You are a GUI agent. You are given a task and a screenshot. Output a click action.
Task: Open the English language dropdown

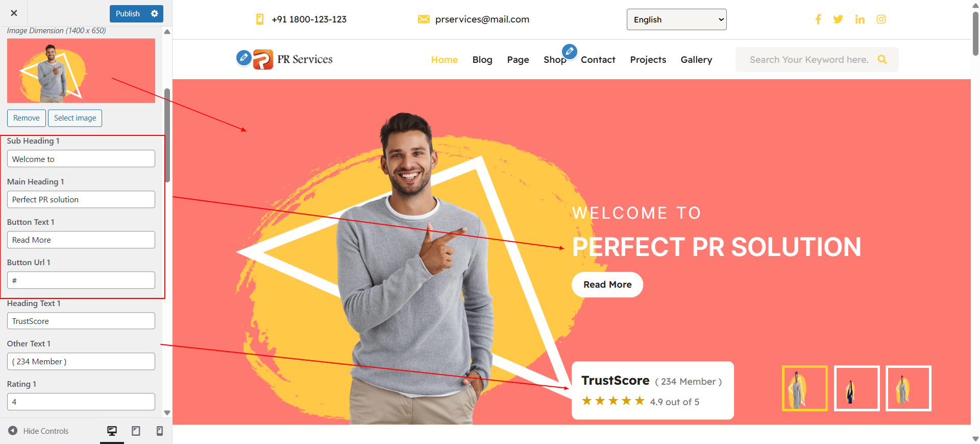(x=676, y=19)
